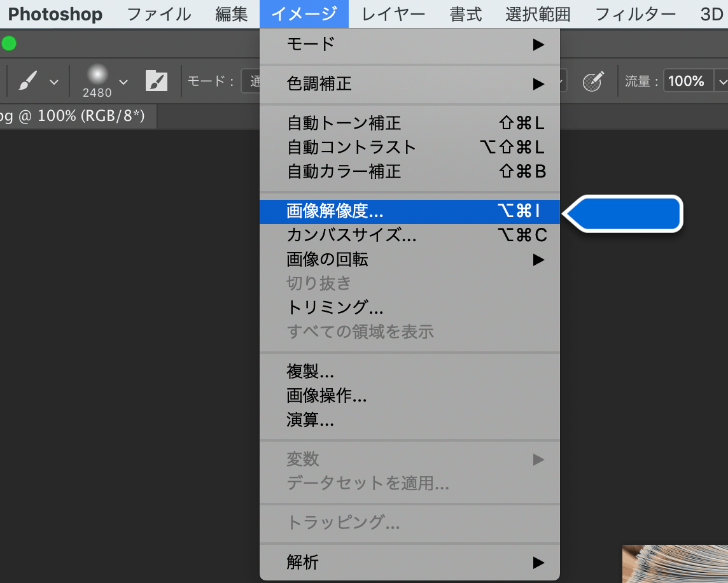Image resolution: width=728 pixels, height=583 pixels.
Task: Choose 自動コントラスト menu item
Action: (410, 147)
